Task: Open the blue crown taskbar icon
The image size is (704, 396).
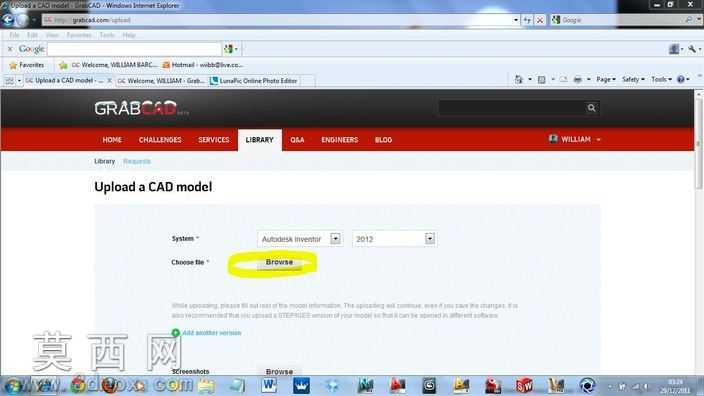Action: click(x=301, y=385)
